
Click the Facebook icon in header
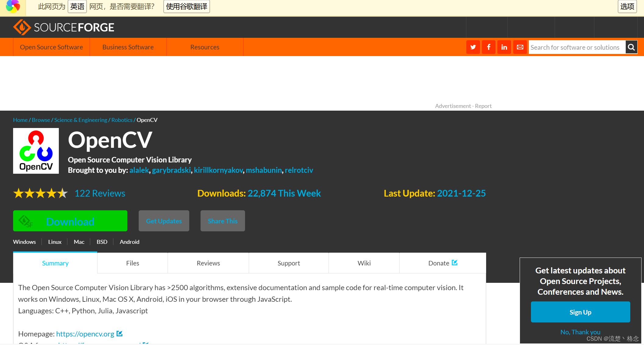[x=489, y=47]
